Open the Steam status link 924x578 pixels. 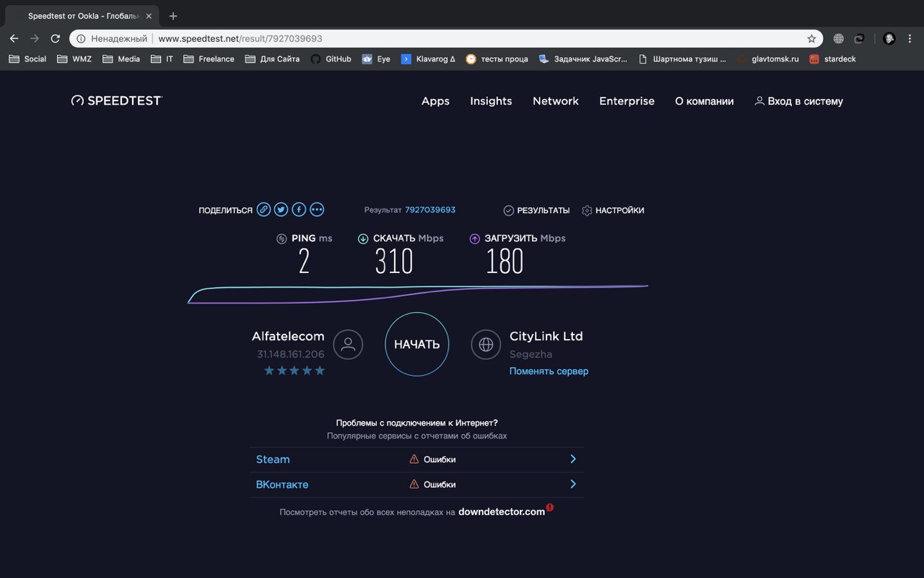273,459
